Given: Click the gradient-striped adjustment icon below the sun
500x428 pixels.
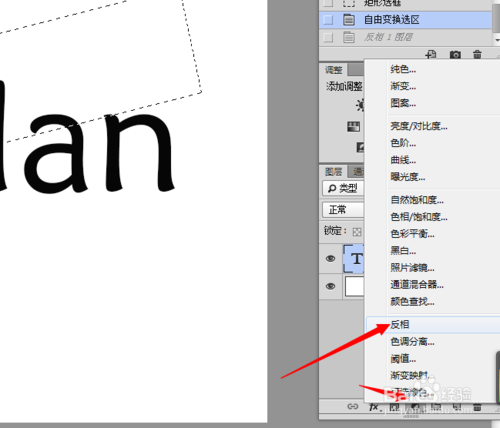Looking at the screenshot, I should tap(354, 127).
